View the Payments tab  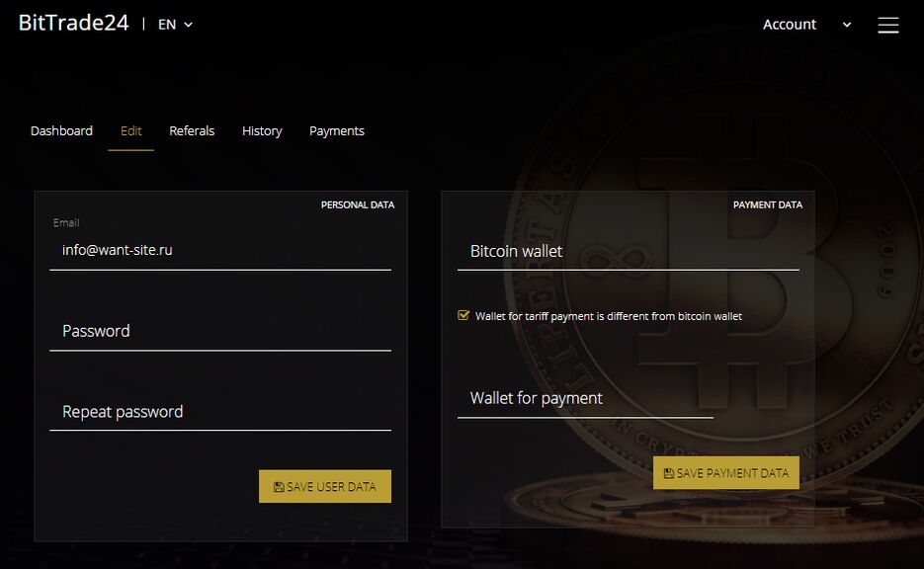pyautogui.click(x=337, y=130)
